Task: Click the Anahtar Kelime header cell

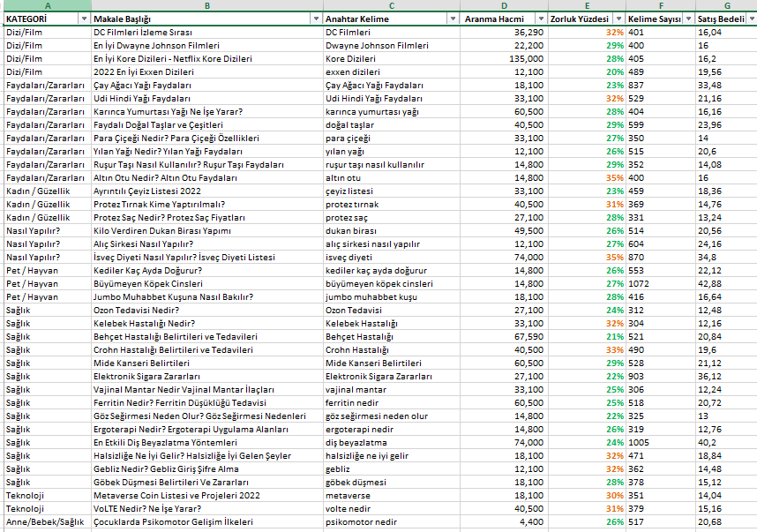Action: (392, 19)
